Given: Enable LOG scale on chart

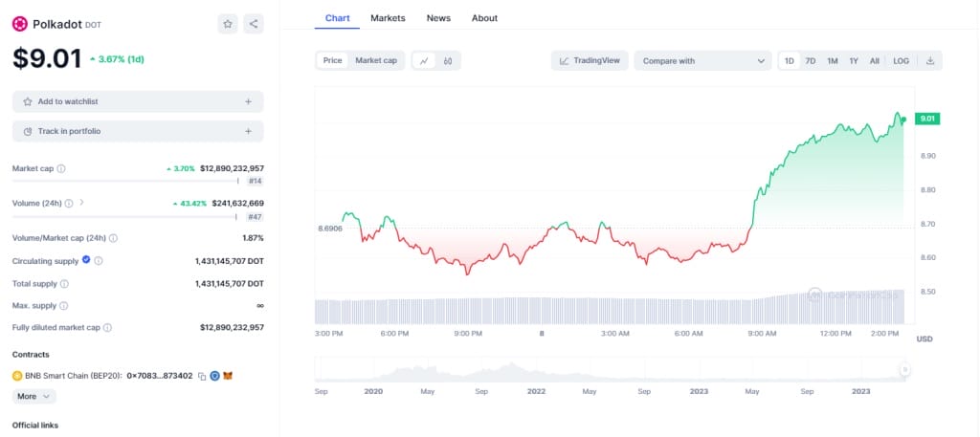Looking at the screenshot, I should [x=901, y=61].
